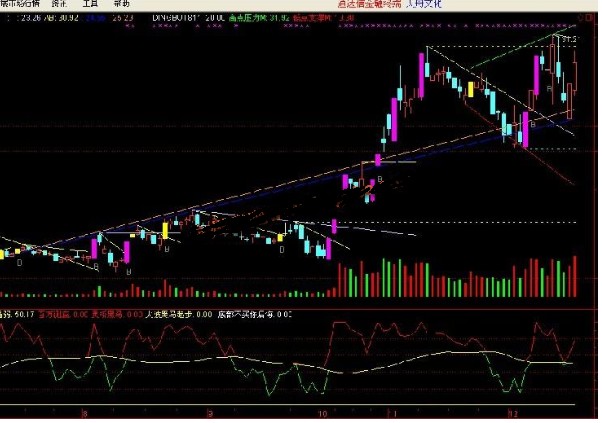The width and height of the screenshot is (602, 423).
Task: Select the month 11 marker on time axis
Action: [x=392, y=413]
